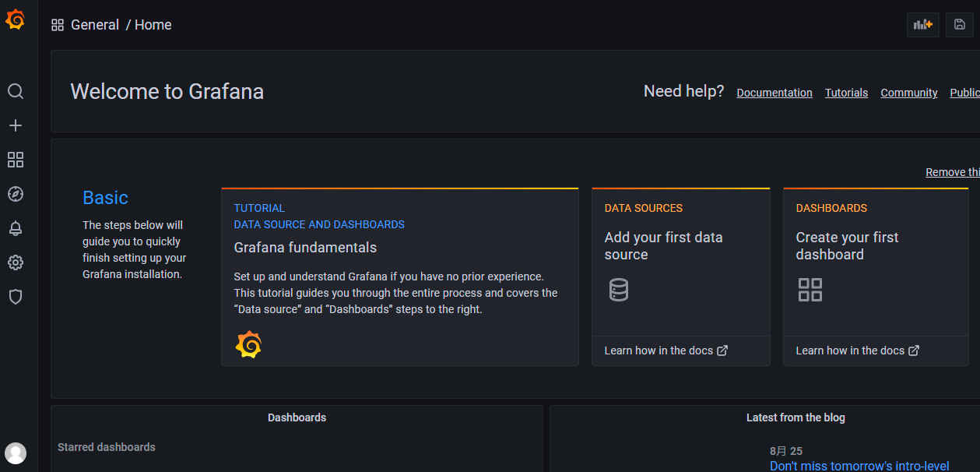This screenshot has height=472, width=980.
Task: Click the DATA SOURCE AND DASHBOARDS label
Action: click(319, 224)
